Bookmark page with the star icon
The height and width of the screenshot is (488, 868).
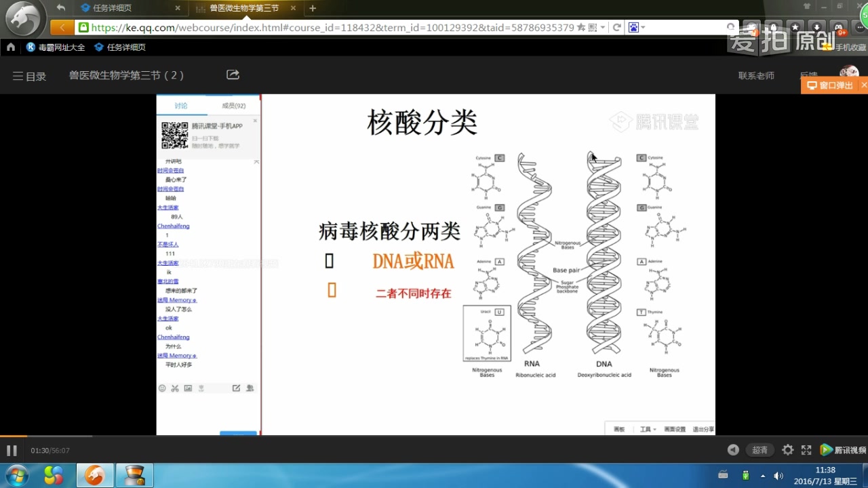coord(581,28)
